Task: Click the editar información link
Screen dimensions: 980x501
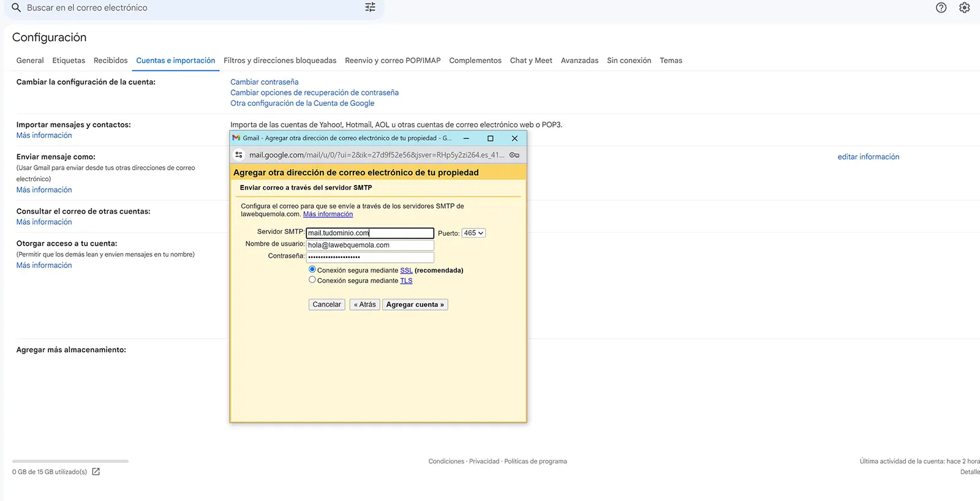Action: point(868,157)
